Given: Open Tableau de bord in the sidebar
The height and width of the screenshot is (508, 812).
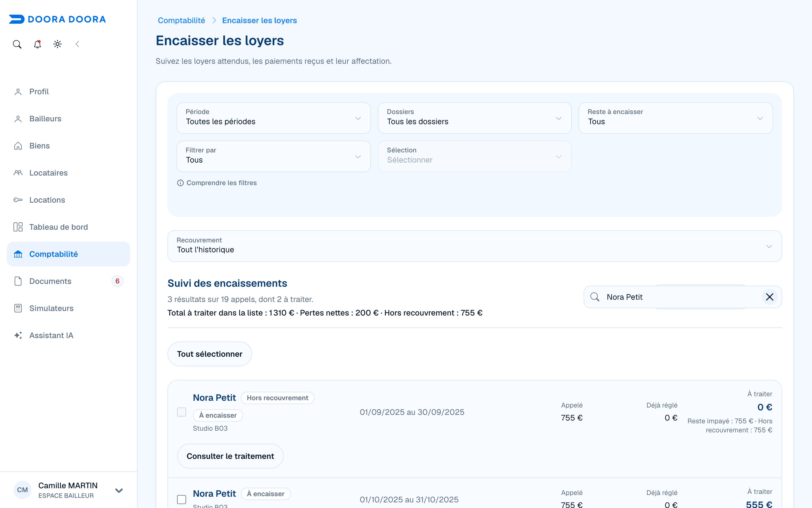Looking at the screenshot, I should (69, 227).
